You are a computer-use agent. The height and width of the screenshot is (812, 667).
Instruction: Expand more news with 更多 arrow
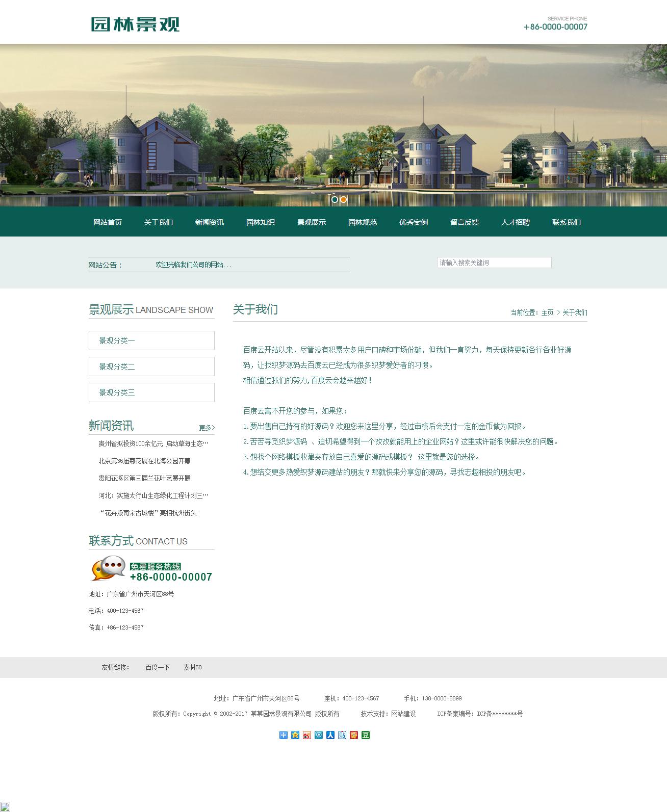[x=207, y=428]
